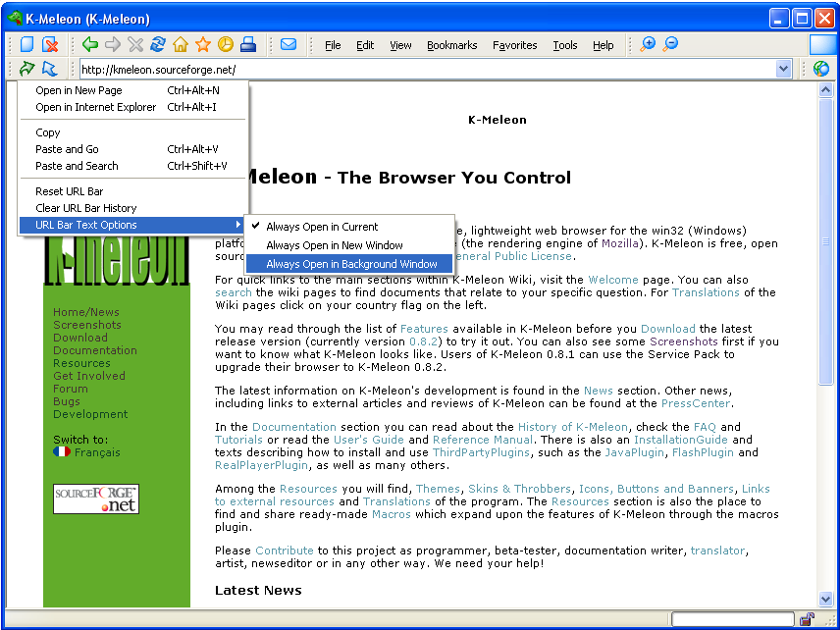This screenshot has width=840, height=630.
Task: Click the Zoom In magnifier icon
Action: click(x=648, y=44)
